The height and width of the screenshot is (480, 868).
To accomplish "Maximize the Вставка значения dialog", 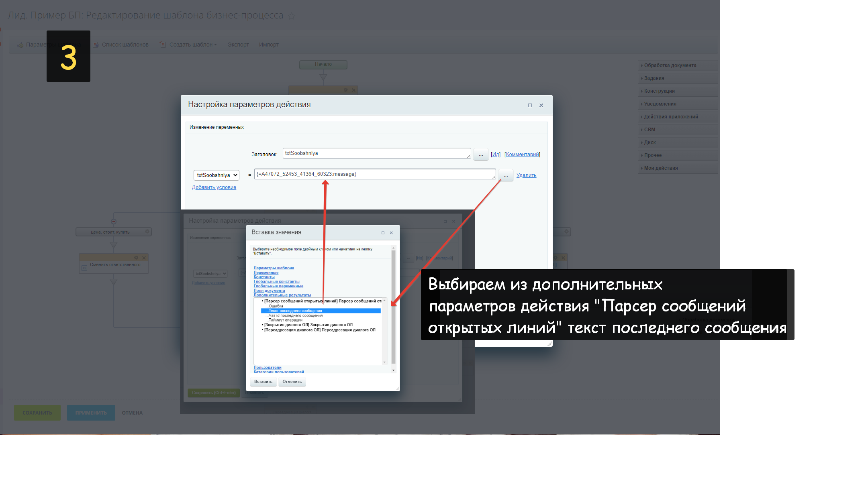I will click(383, 233).
